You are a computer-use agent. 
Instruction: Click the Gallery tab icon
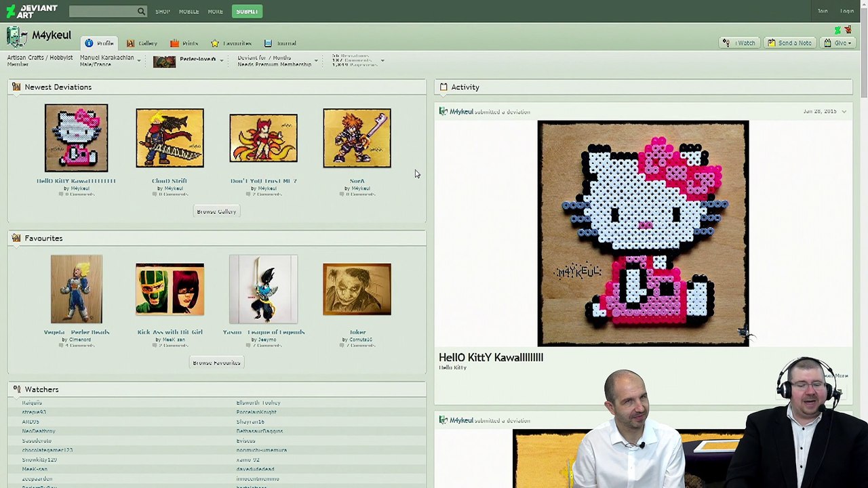(x=130, y=43)
